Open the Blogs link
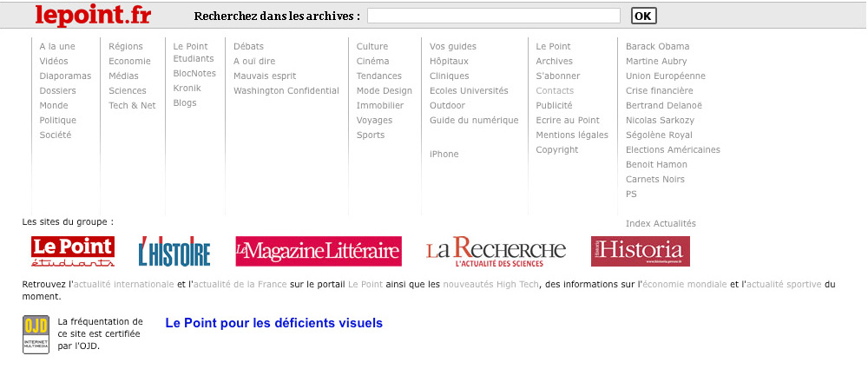Viewport: 868px width, 369px height. (x=185, y=103)
